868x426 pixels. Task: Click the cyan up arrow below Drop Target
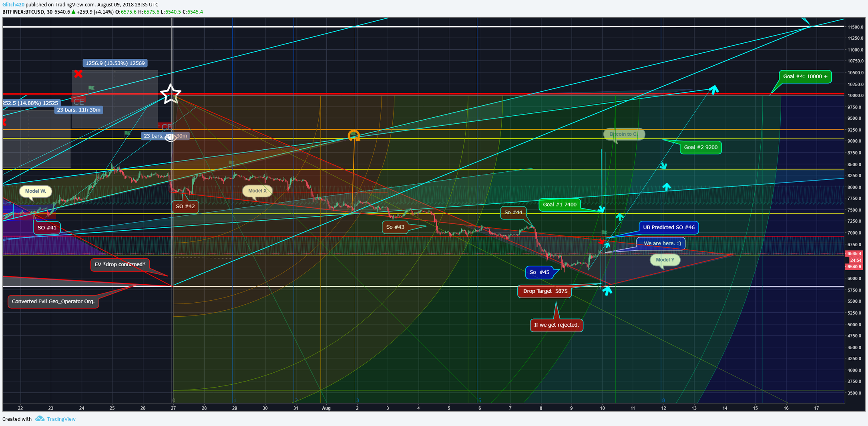[x=607, y=291]
